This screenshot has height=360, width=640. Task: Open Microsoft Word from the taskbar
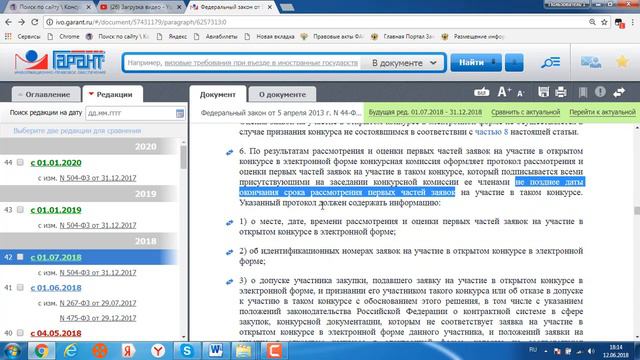(x=215, y=351)
